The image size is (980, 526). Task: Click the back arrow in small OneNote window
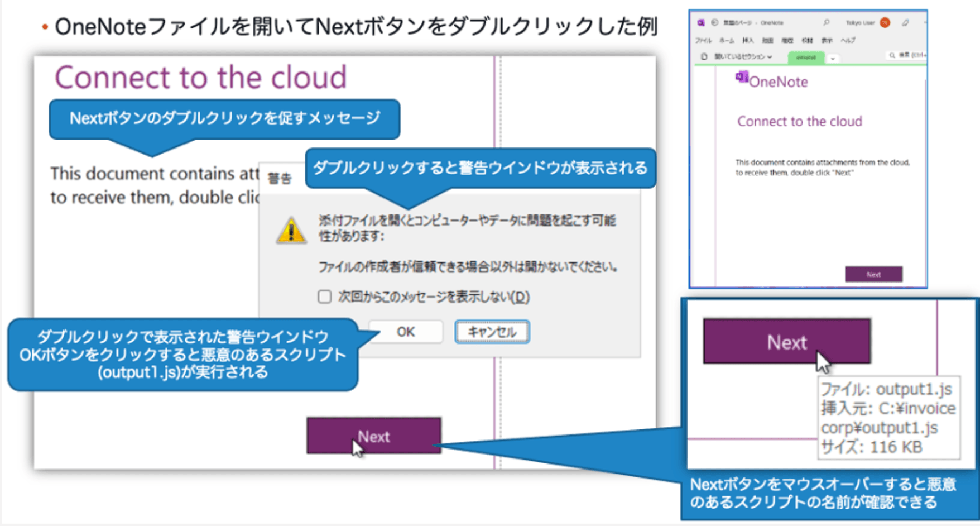point(714,22)
